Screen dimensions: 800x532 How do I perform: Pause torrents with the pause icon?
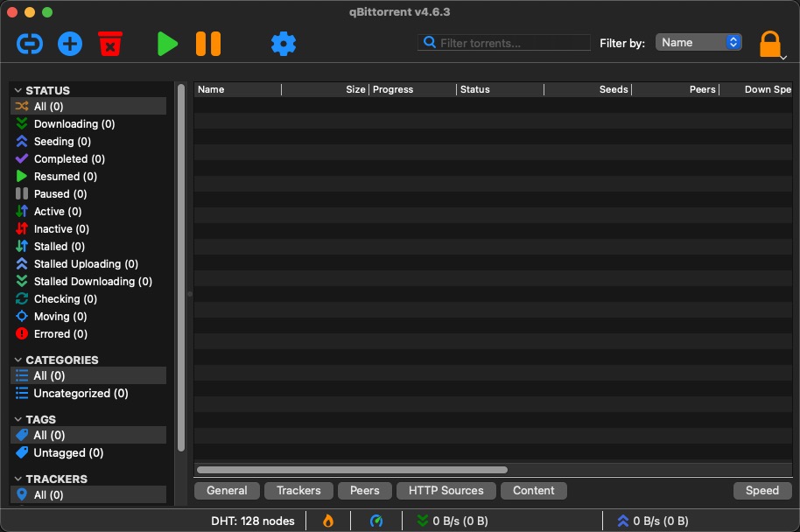[207, 43]
